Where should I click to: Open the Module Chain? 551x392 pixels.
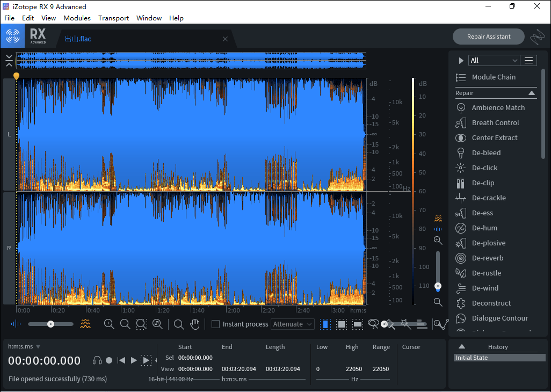(493, 77)
